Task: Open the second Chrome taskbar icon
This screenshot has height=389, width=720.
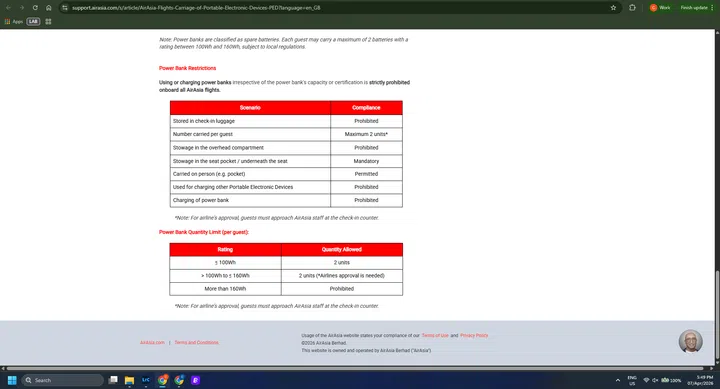Action: click(179, 380)
